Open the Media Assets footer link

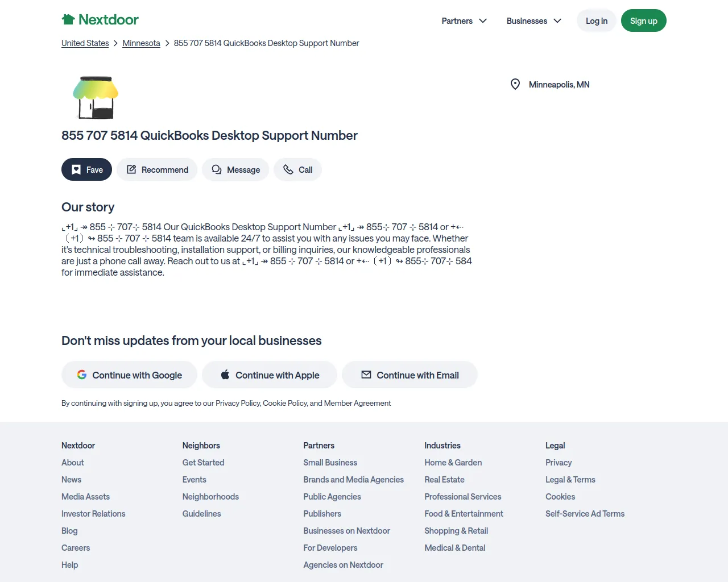pos(85,497)
